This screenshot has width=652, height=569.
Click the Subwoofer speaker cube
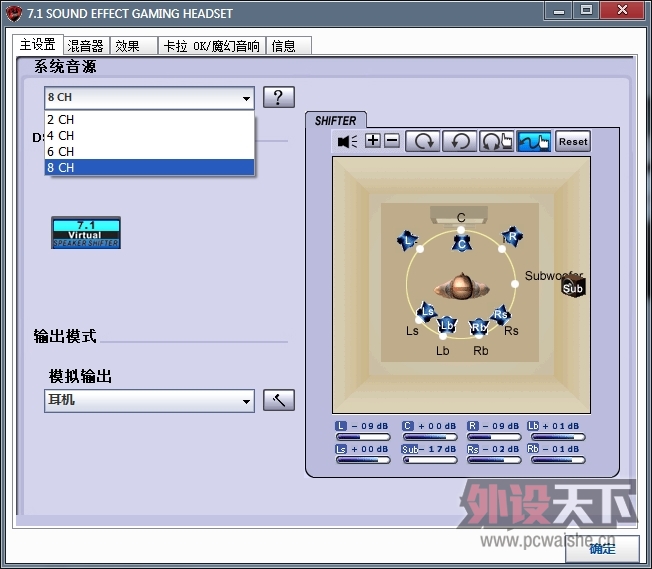click(x=572, y=288)
